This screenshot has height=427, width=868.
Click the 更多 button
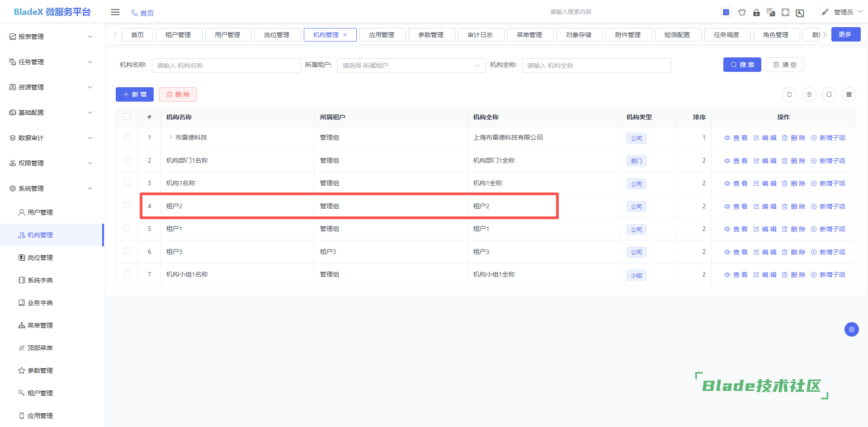coord(845,34)
